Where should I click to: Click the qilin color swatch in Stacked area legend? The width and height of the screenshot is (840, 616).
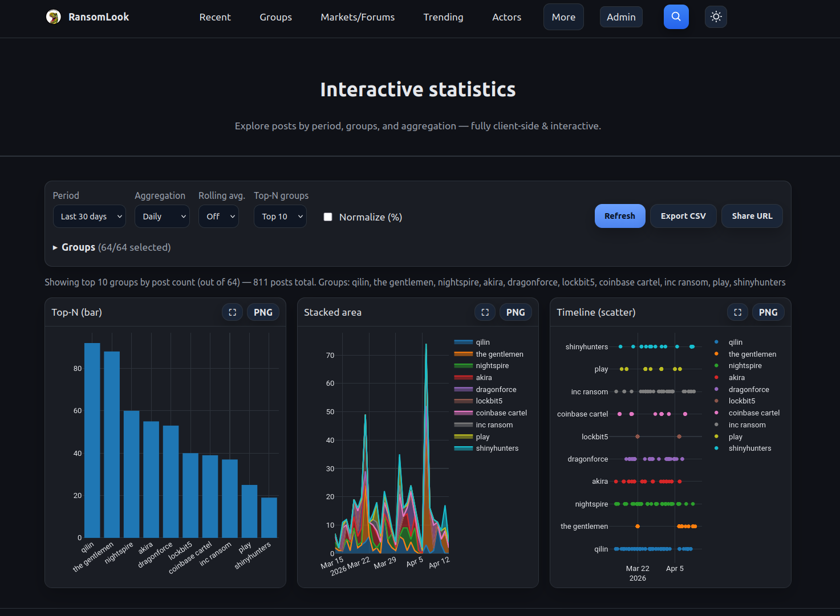(x=463, y=342)
